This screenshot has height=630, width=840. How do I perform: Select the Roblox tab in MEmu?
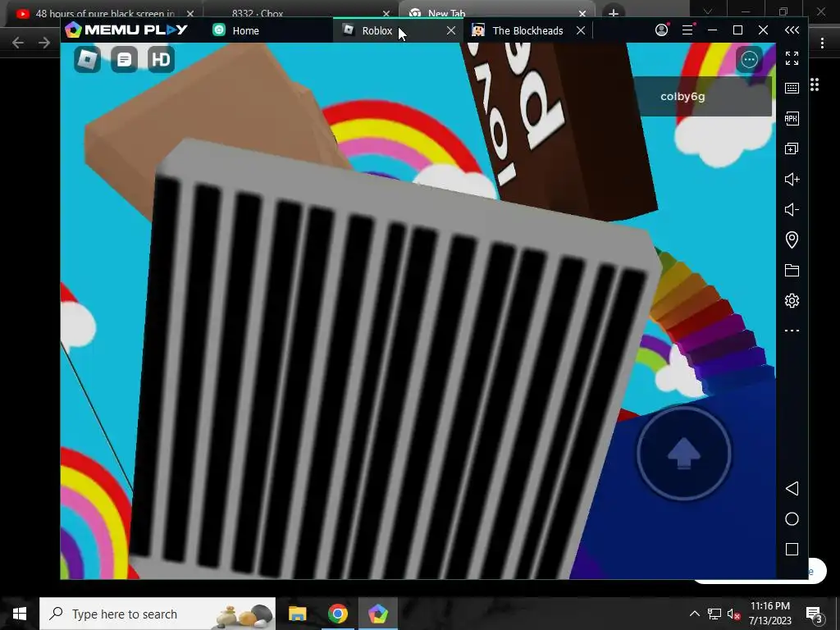(377, 30)
